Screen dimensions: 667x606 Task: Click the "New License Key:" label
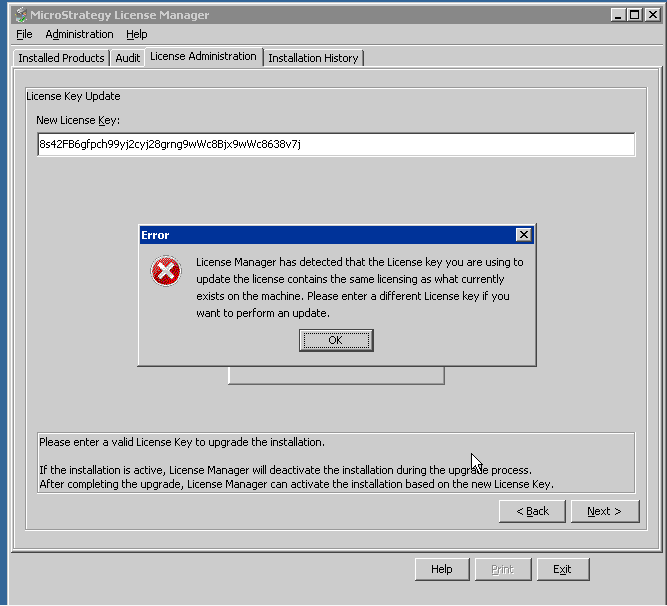[78, 120]
